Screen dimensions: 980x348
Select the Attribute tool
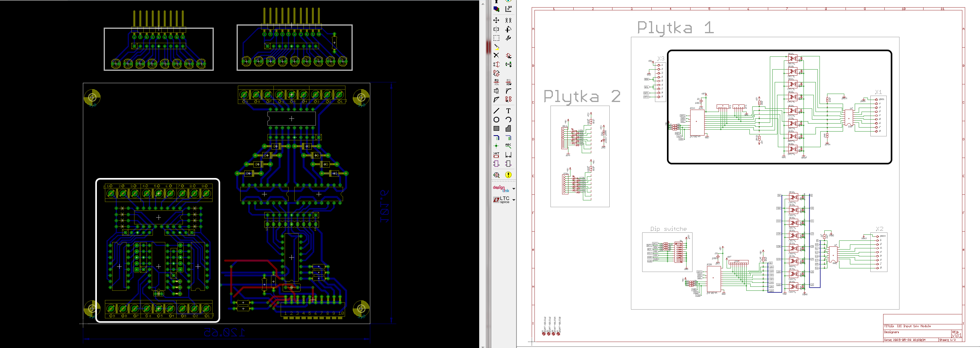[x=496, y=155]
